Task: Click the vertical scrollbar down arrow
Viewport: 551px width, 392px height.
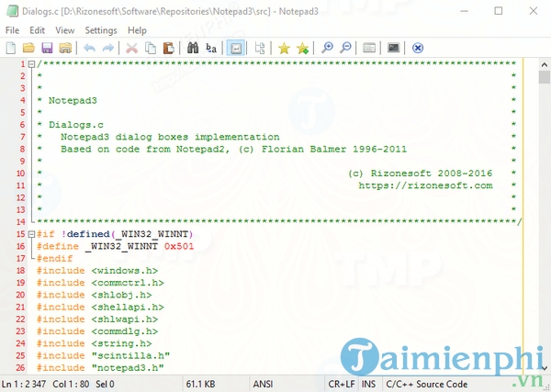Action: click(543, 368)
